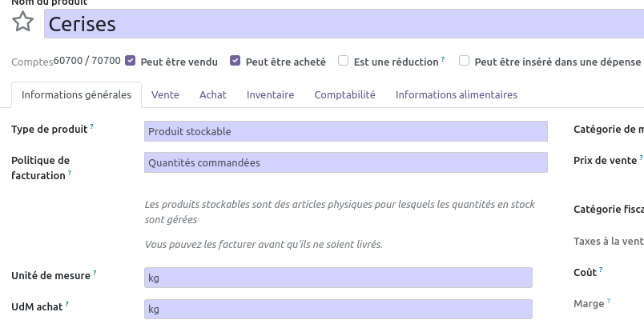
Task: Switch to Vente tab
Action: pyautogui.click(x=165, y=94)
